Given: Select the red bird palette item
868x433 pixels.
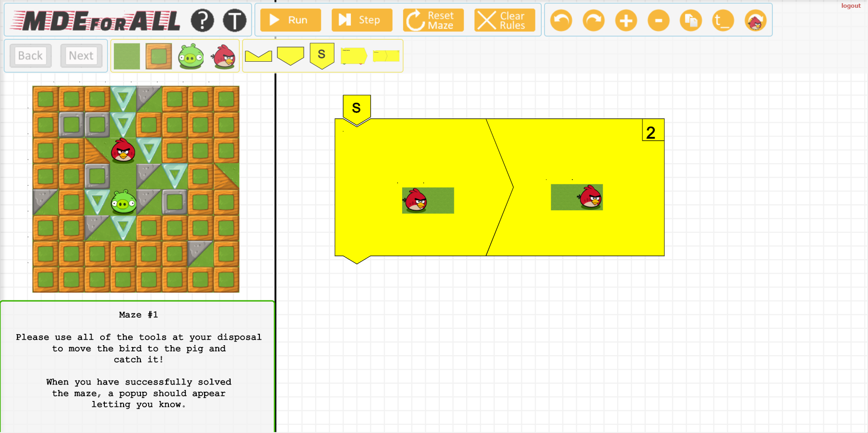Looking at the screenshot, I should pos(223,56).
